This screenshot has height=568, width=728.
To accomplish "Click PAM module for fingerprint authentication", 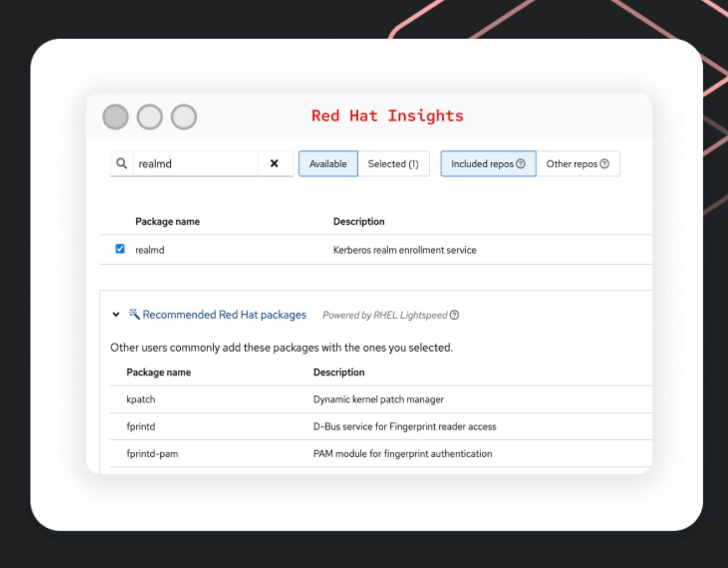I will (403, 454).
